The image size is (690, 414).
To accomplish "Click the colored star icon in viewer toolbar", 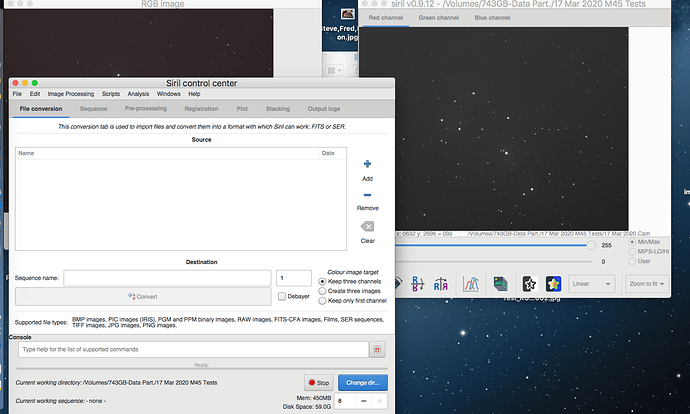I will point(553,284).
